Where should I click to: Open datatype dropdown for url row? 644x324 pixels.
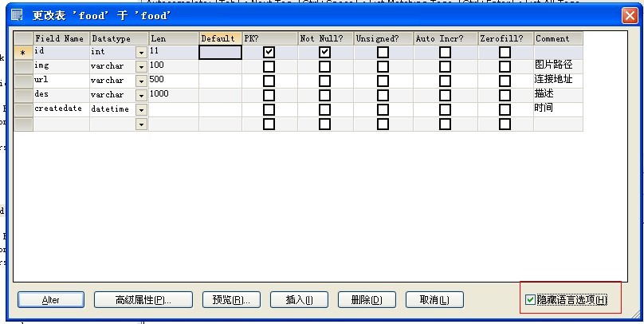[x=142, y=81]
